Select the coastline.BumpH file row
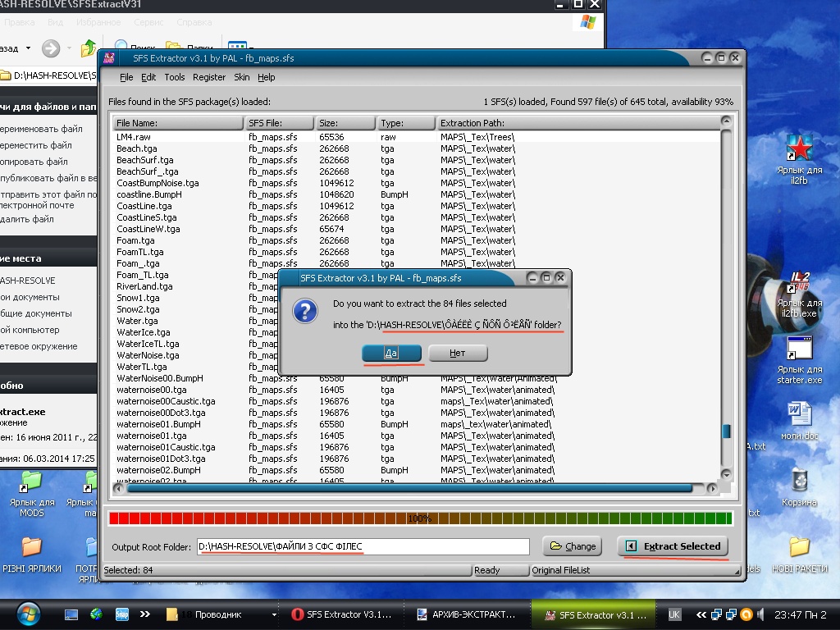Screen dimensions: 840x630 [x=417, y=194]
